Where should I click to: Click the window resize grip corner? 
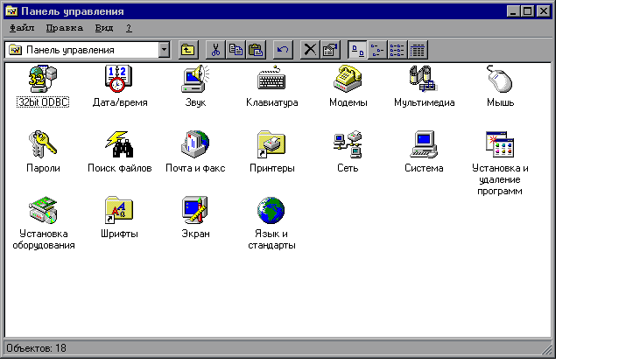pyautogui.click(x=546, y=349)
